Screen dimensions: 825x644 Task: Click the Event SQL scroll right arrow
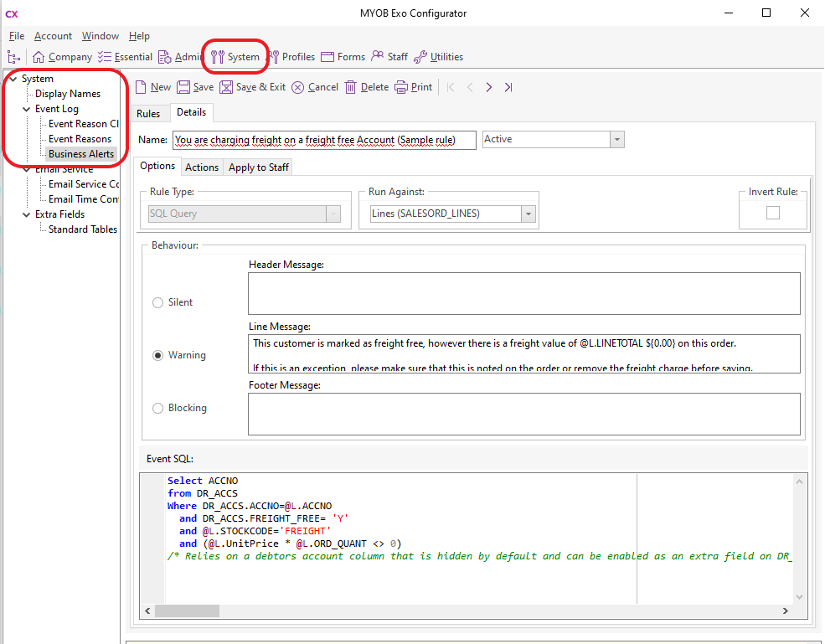(786, 611)
